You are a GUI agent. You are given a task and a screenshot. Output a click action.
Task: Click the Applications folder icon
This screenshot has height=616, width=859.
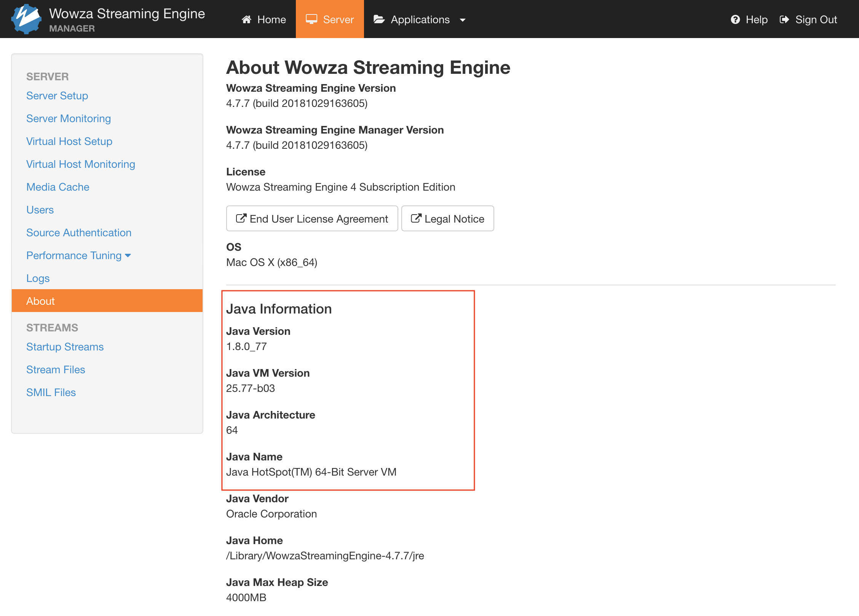(379, 19)
